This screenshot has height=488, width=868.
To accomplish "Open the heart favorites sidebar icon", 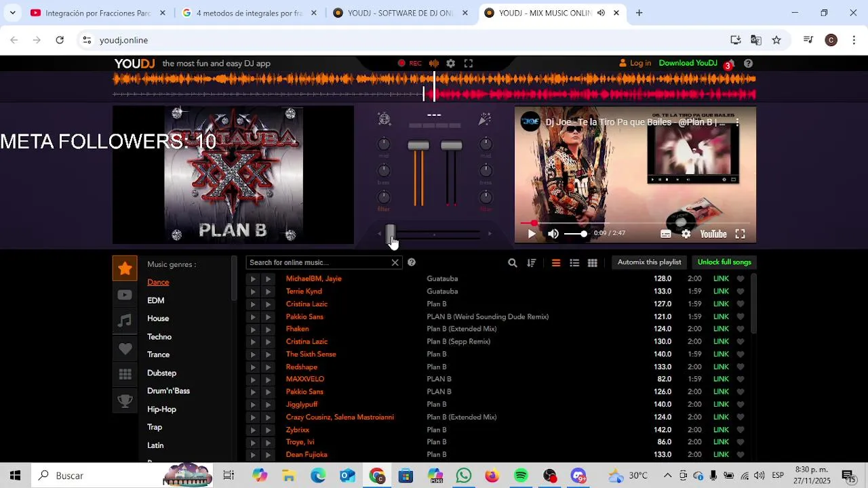I will (125, 348).
